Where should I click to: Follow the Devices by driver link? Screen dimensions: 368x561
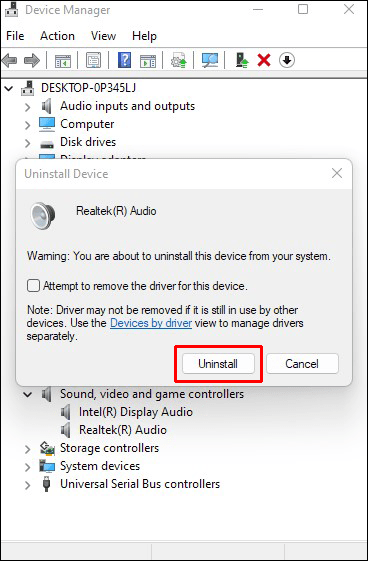click(x=151, y=323)
